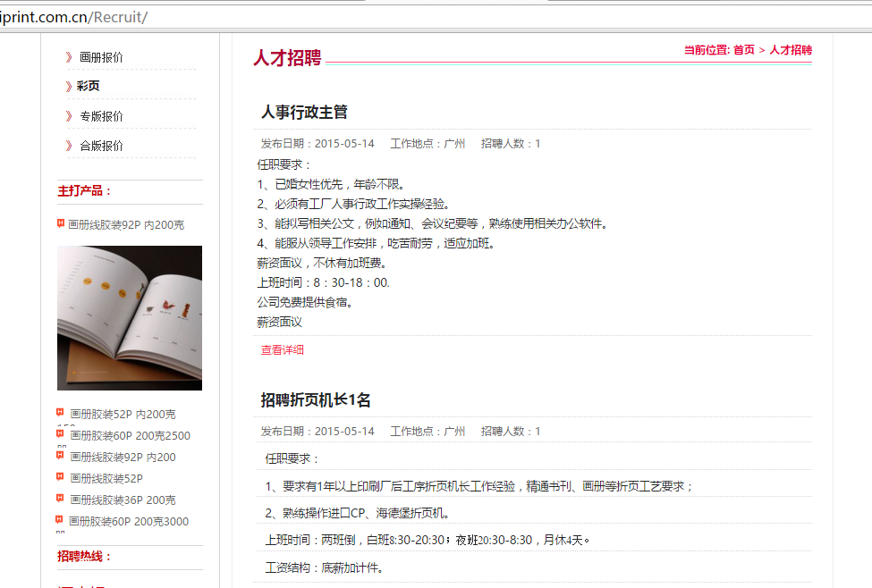Click the red flag icon beside 画册胶装52P 内200克

(x=60, y=412)
